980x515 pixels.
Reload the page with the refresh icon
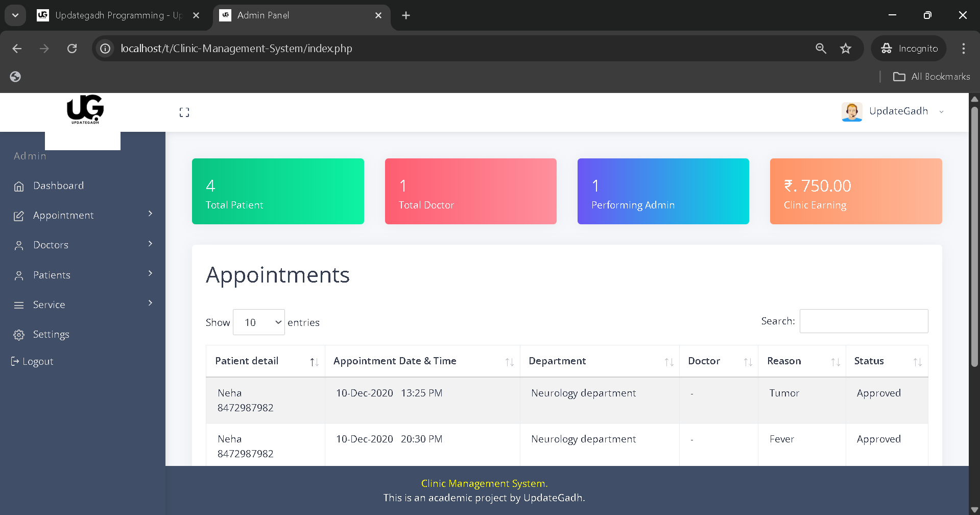coord(72,49)
